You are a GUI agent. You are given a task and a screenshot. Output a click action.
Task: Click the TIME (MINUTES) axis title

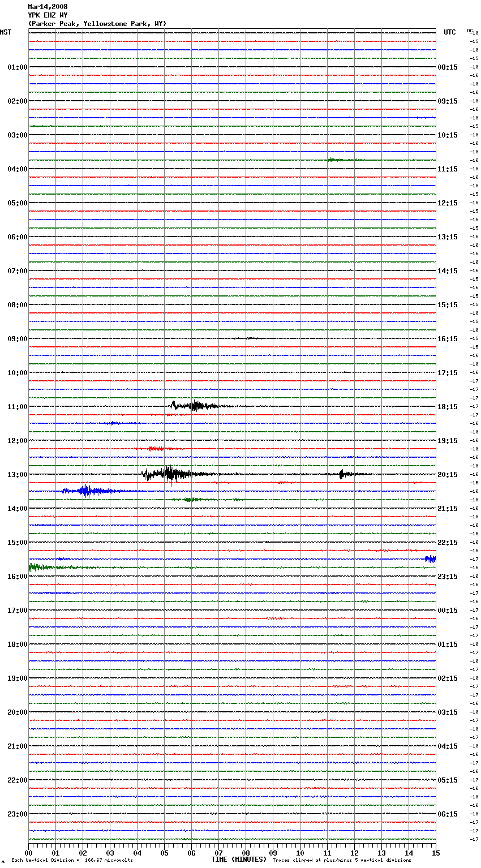coord(239,860)
